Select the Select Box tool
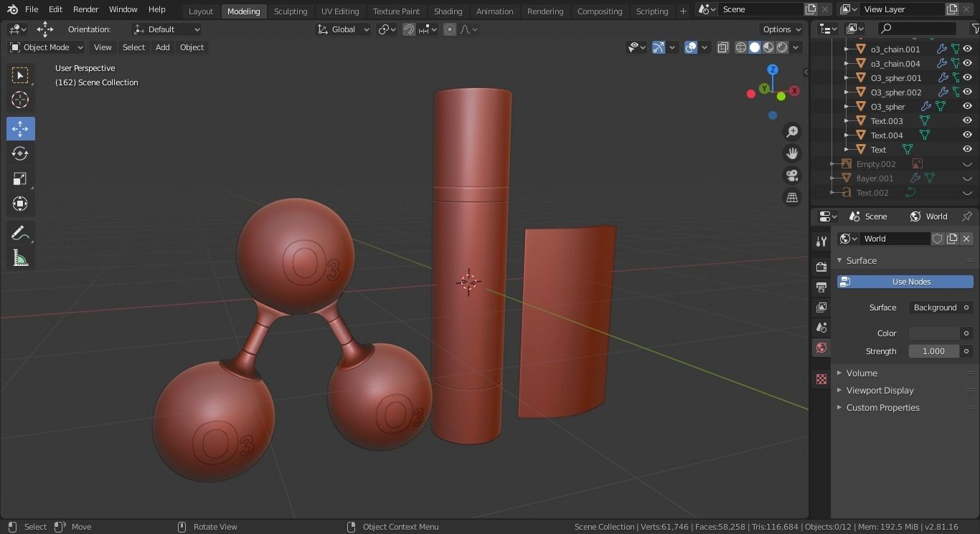Viewport: 980px width, 534px height. click(x=20, y=75)
